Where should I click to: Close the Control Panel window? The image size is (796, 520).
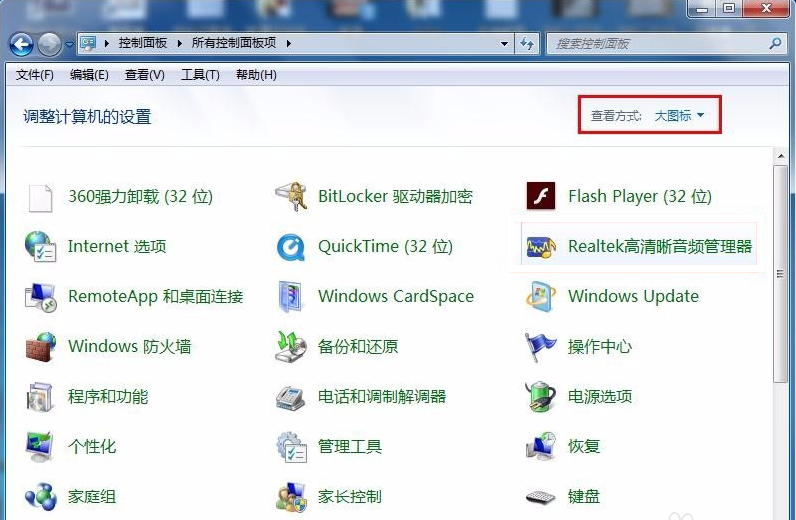click(767, 9)
